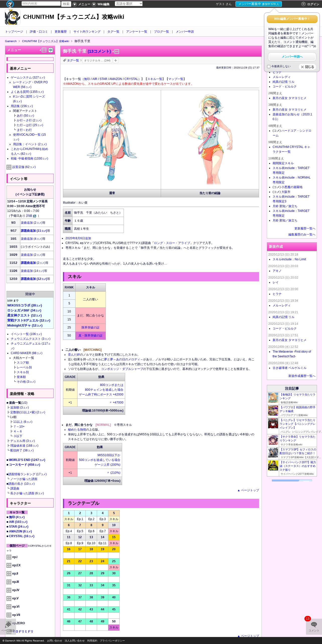The image size is (322, 644).
Task: Open メンバー申請 in the nav bar
Action: (185, 32)
